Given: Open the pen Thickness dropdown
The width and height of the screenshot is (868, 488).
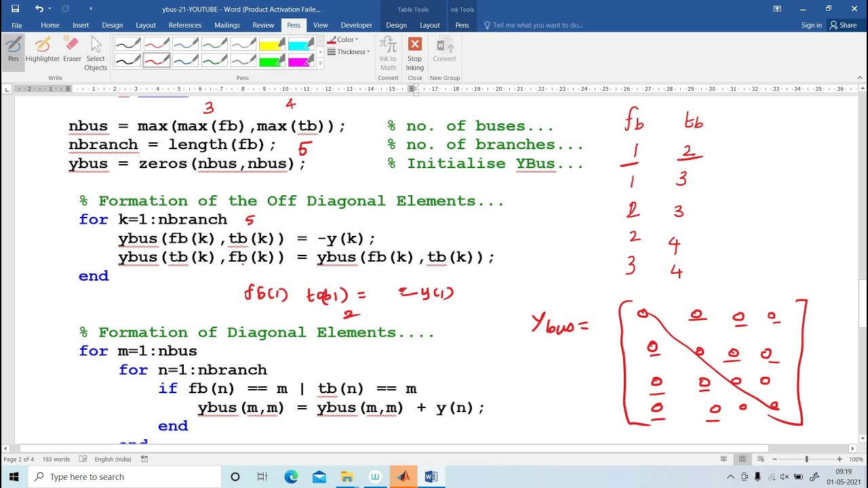Looking at the screenshot, I should pos(349,52).
